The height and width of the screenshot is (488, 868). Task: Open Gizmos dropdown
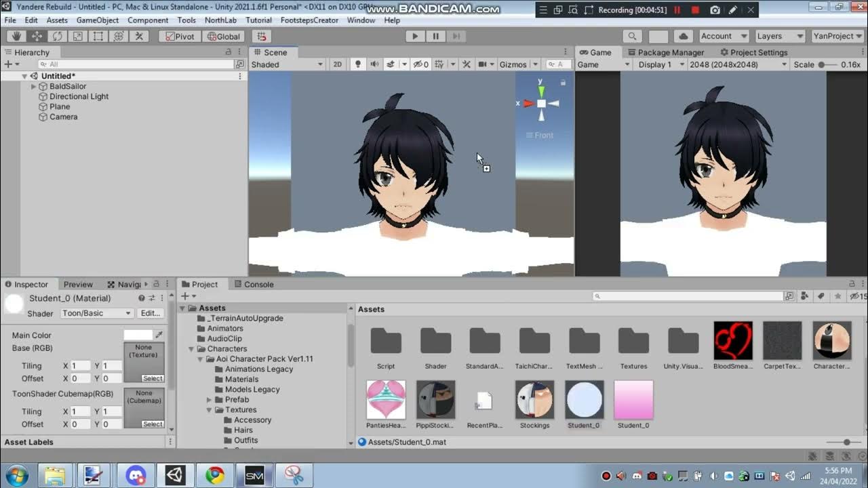click(x=518, y=64)
